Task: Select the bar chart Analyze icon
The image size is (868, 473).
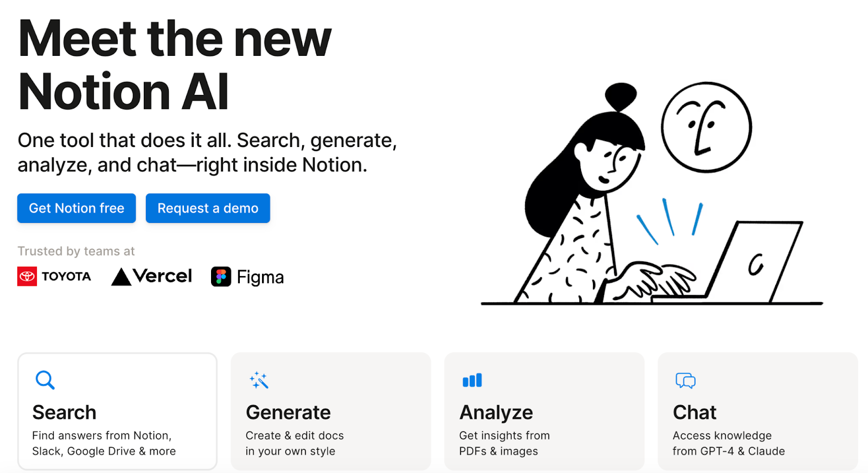Action: coord(472,380)
